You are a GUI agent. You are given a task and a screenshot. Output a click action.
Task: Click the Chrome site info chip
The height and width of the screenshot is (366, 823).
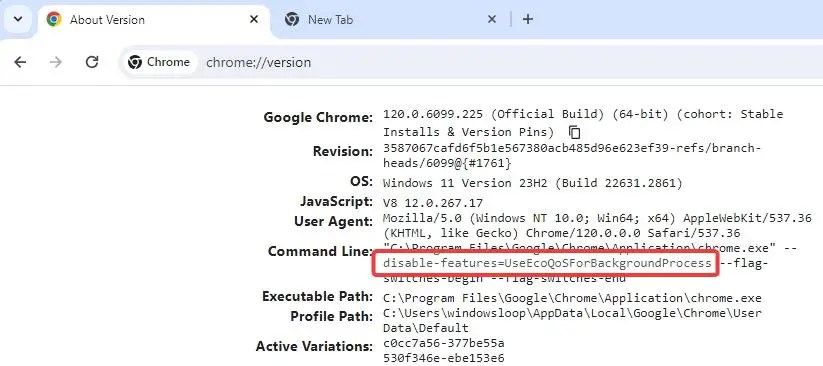coord(159,62)
